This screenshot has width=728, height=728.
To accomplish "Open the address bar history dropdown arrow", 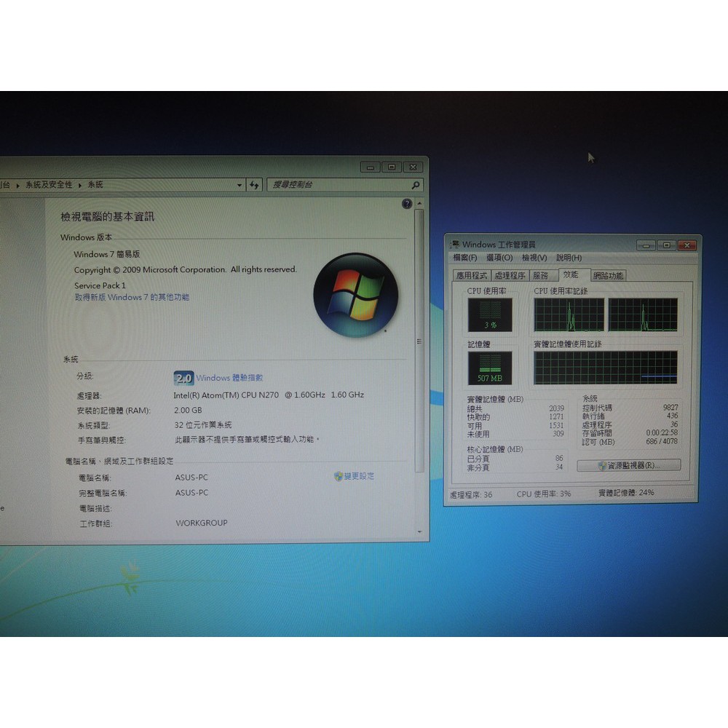I will point(240,185).
